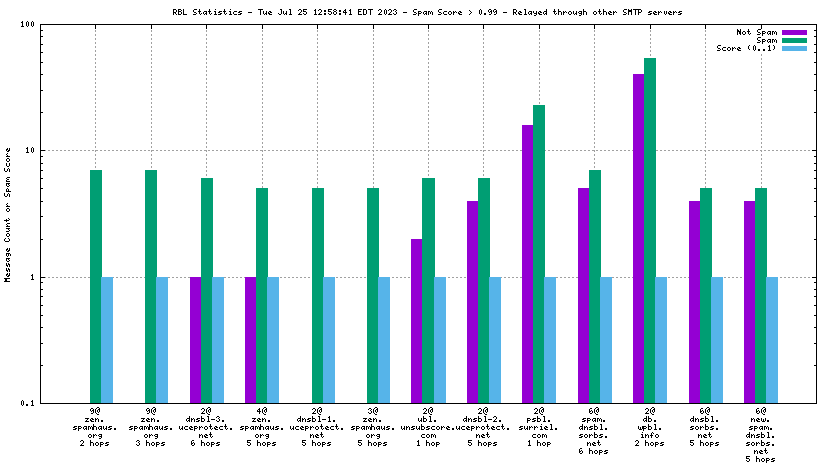Select the 'dnsbl-3.uceprotect.net 6 hops' x-axis label
Viewport: 832px width, 468px height.
(x=207, y=427)
